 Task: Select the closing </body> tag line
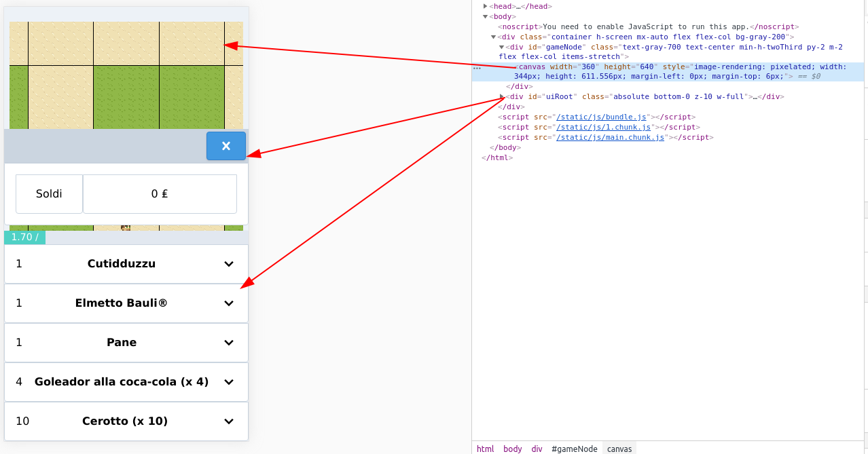505,147
